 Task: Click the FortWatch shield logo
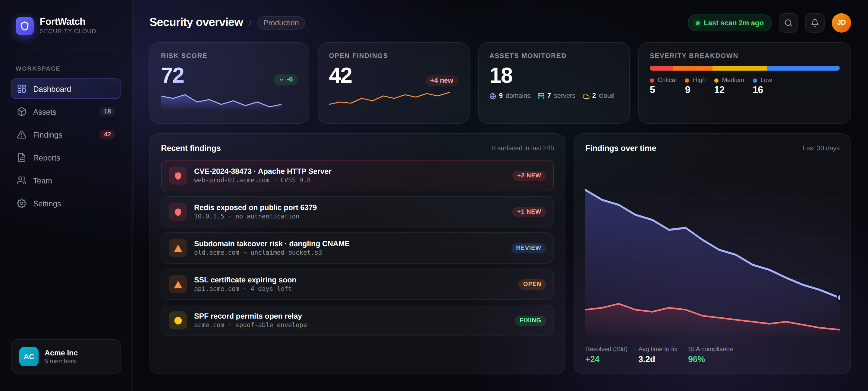tap(25, 26)
